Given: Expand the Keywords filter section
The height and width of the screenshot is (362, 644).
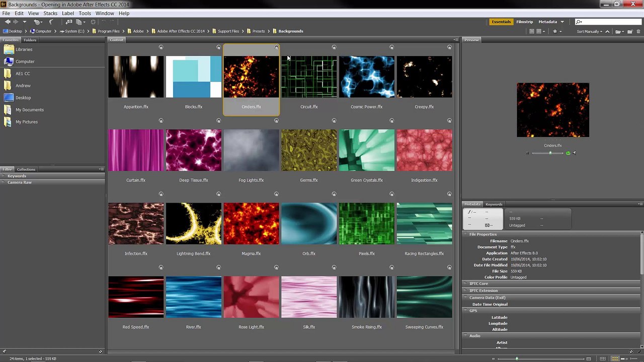Looking at the screenshot, I should click(x=17, y=176).
